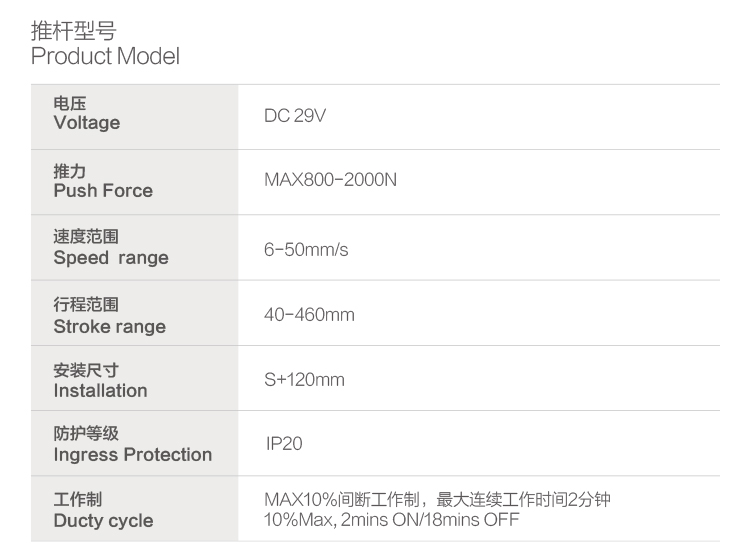Select the 6-50mm/s speed value
The width and height of the screenshot is (750, 560).
pos(306,249)
